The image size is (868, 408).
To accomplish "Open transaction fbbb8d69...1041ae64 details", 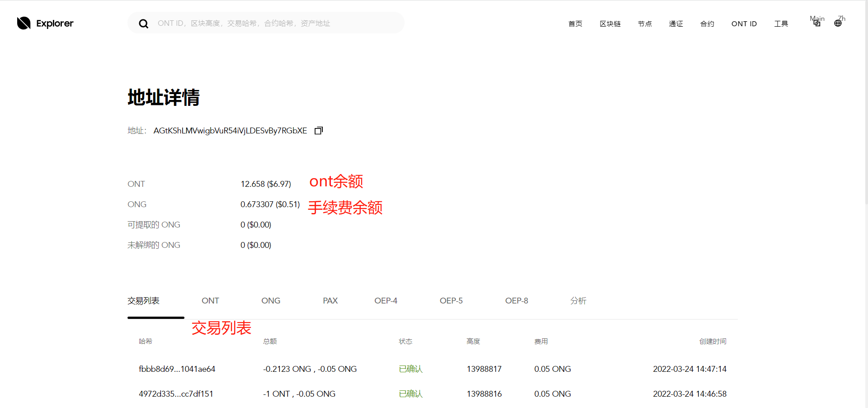I will click(x=177, y=369).
